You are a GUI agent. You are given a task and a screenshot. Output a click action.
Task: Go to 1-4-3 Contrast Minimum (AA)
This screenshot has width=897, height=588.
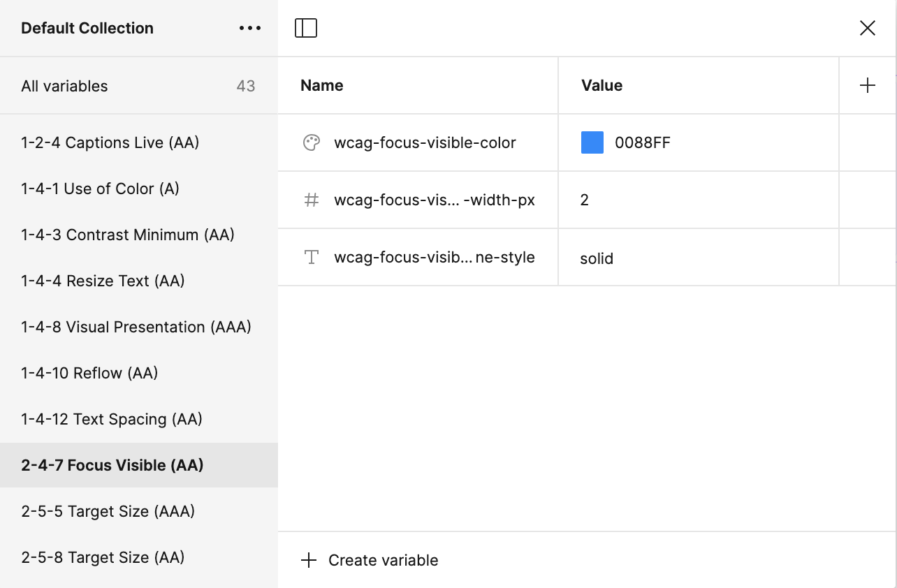[x=128, y=235]
